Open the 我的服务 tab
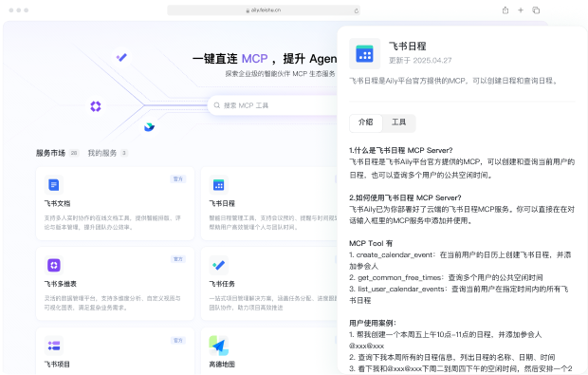The image size is (588, 375). point(102,153)
